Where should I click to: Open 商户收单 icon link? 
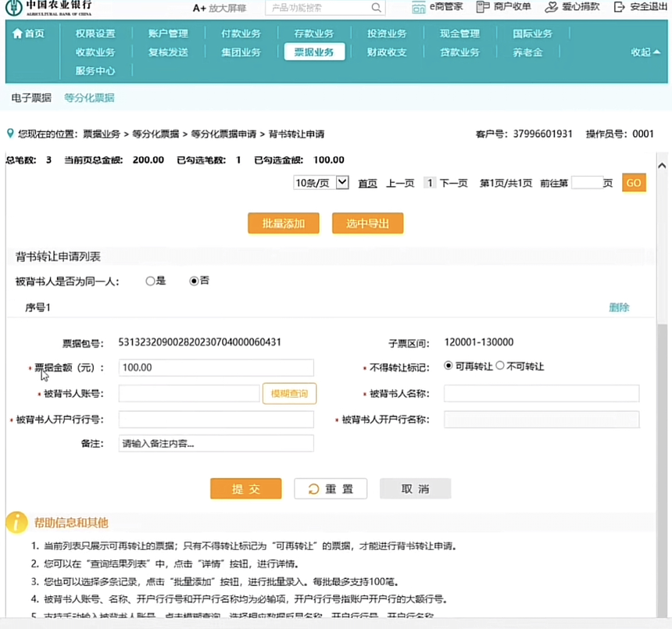[483, 7]
